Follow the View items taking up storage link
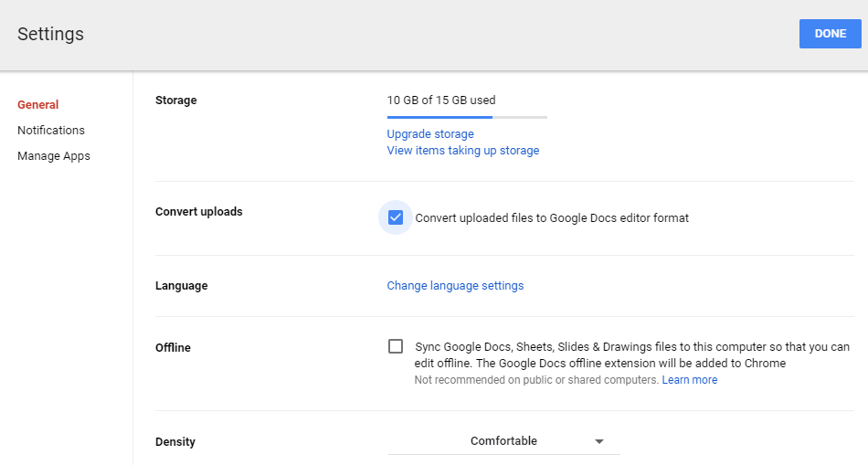Screen dimensions: 868x465 click(x=463, y=151)
